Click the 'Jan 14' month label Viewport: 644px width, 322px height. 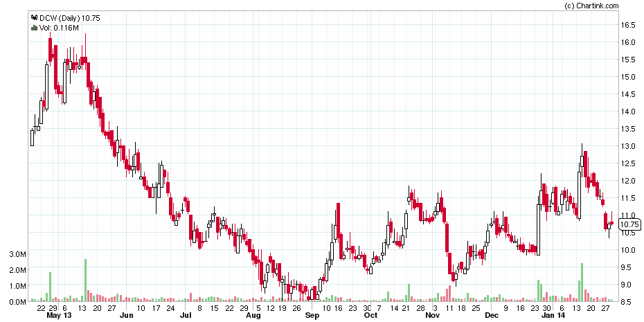point(553,316)
